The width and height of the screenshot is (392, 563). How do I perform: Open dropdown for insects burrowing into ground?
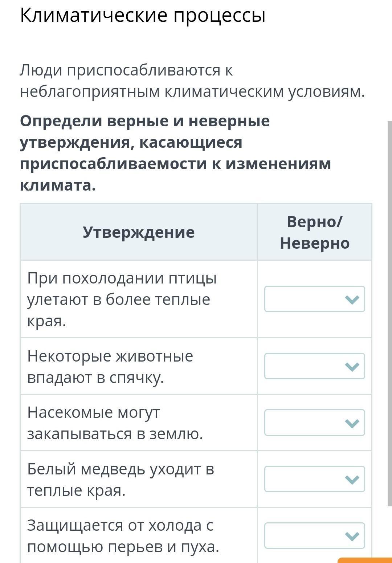point(314,423)
